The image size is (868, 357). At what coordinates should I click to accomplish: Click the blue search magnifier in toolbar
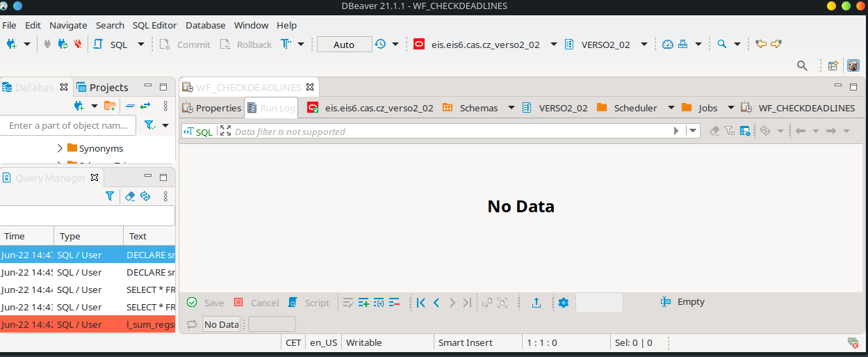coord(722,44)
